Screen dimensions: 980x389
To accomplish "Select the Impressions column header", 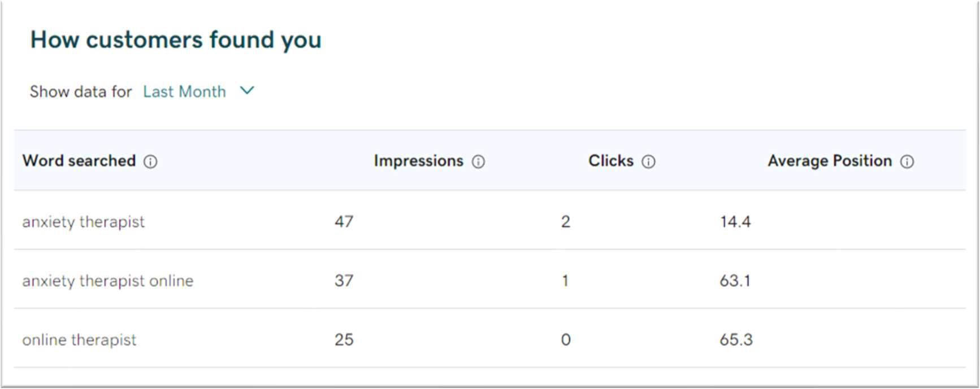I will pos(418,161).
